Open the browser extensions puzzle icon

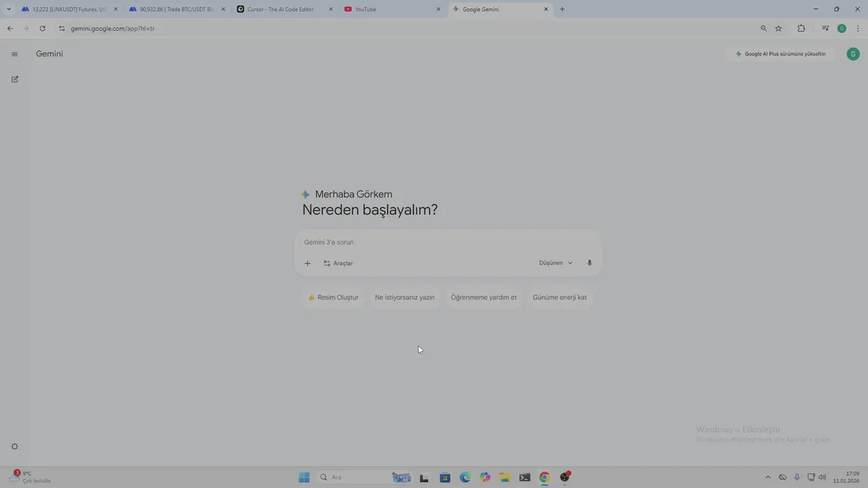pos(801,28)
